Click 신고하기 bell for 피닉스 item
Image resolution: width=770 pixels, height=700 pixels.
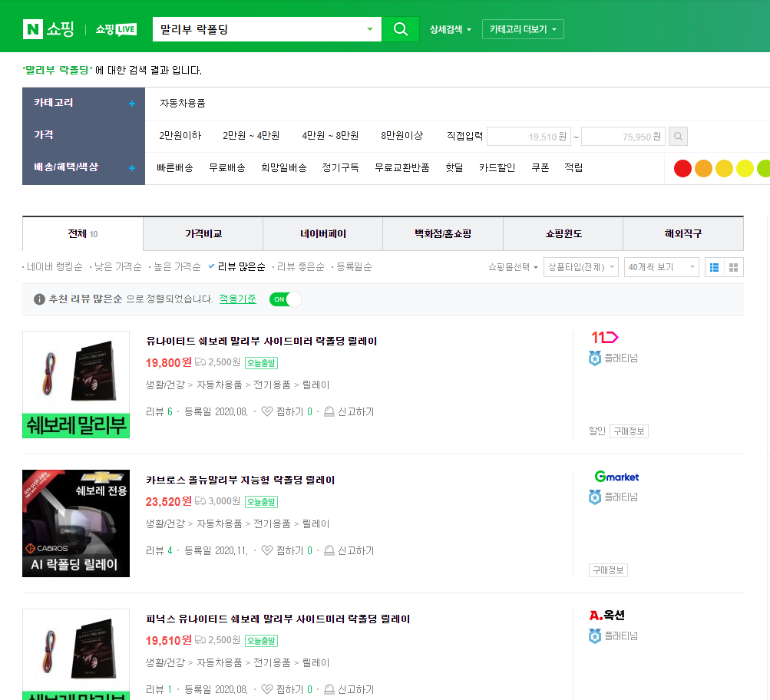click(329, 689)
